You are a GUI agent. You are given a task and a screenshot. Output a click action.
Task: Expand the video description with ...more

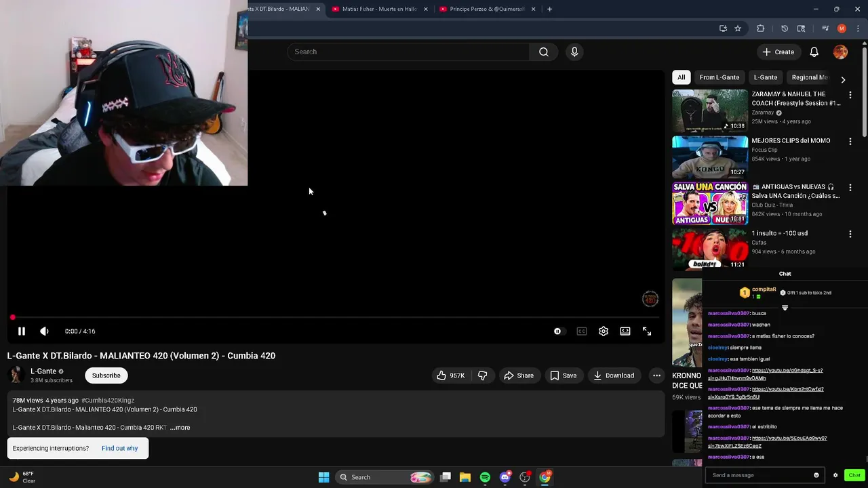coord(180,428)
